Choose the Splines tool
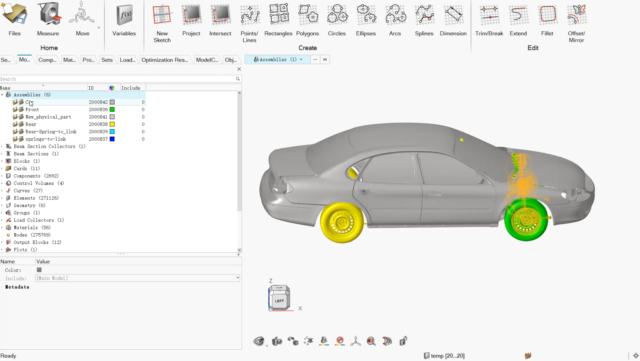 [424, 19]
